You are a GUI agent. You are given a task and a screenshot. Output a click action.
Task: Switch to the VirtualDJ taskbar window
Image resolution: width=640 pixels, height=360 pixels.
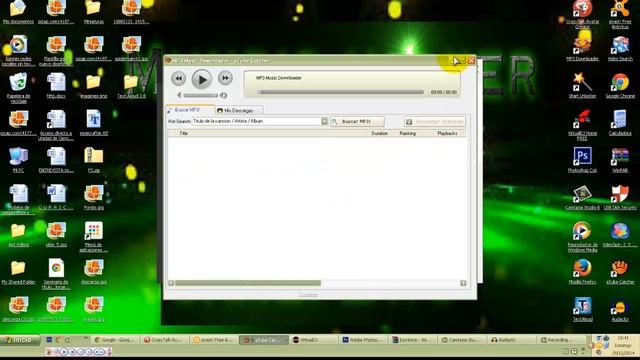[x=313, y=340]
